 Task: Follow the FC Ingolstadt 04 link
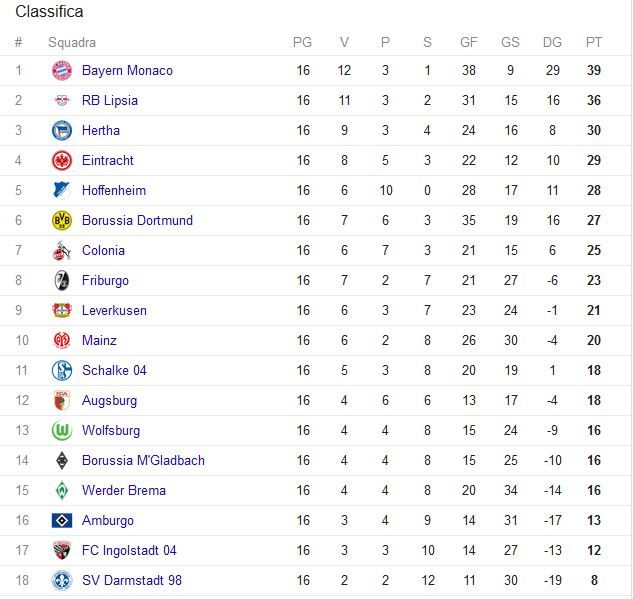coord(129,550)
